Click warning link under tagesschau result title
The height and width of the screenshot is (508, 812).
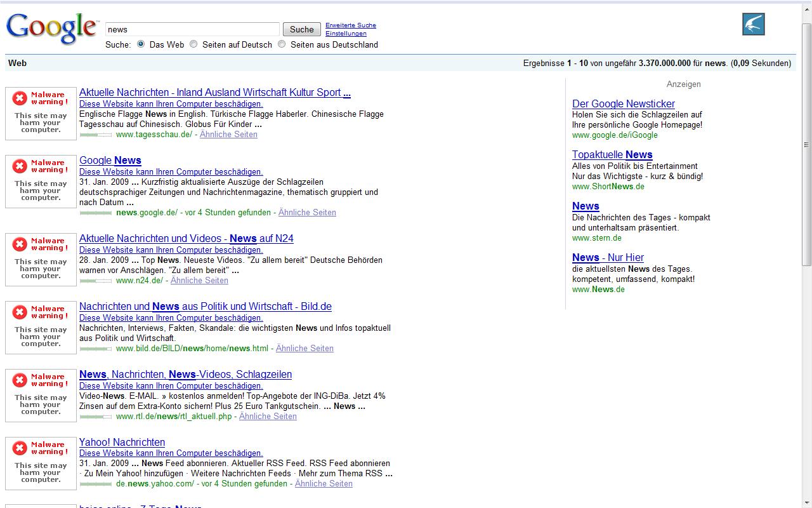point(171,104)
